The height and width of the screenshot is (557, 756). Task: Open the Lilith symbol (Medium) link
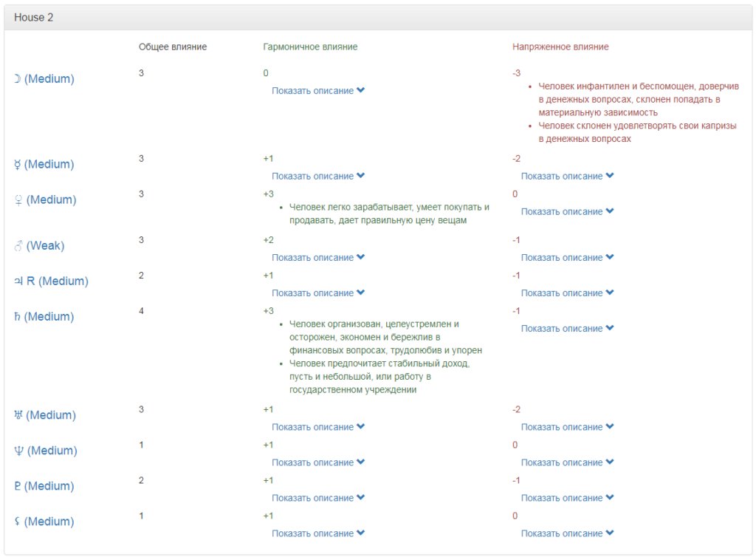pos(44,522)
